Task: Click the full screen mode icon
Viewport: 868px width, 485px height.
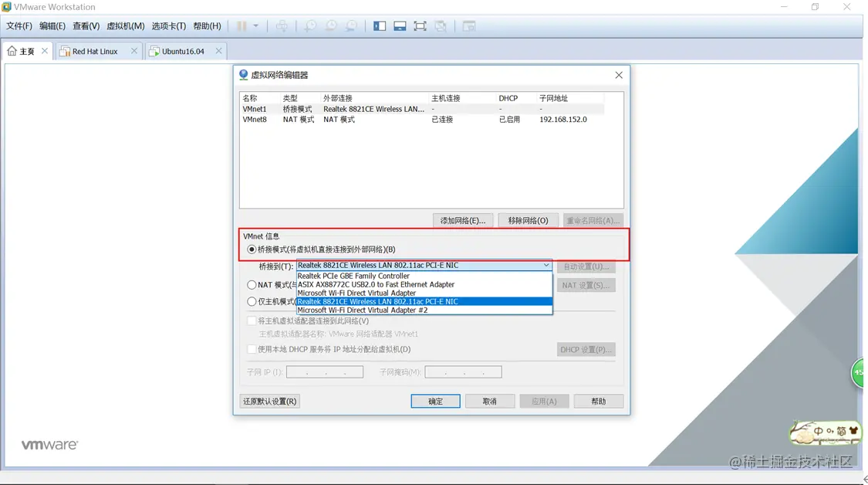Action: point(420,26)
